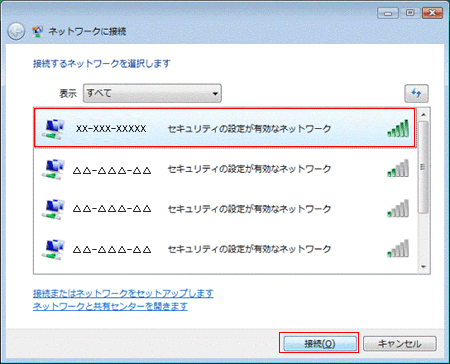Click the 接続(O) connect button
This screenshot has height=364, width=450.
click(x=319, y=343)
